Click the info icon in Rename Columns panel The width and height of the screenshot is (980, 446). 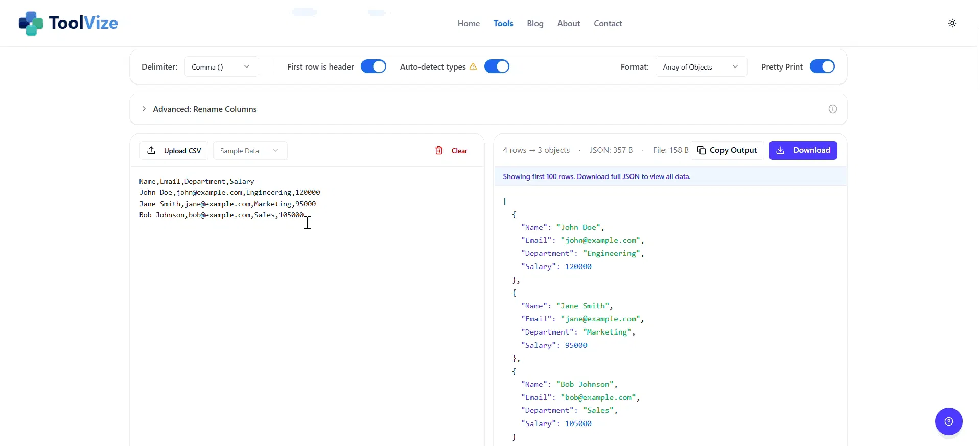(833, 109)
